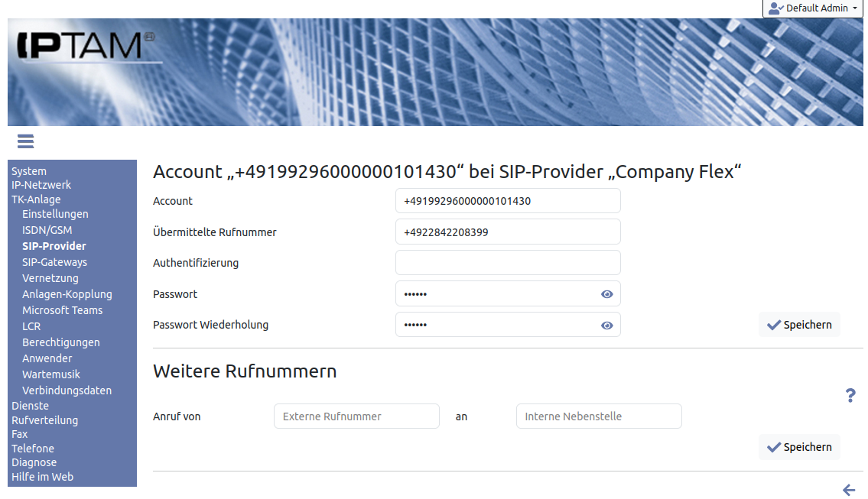Open the Default Admin dropdown

[812, 8]
